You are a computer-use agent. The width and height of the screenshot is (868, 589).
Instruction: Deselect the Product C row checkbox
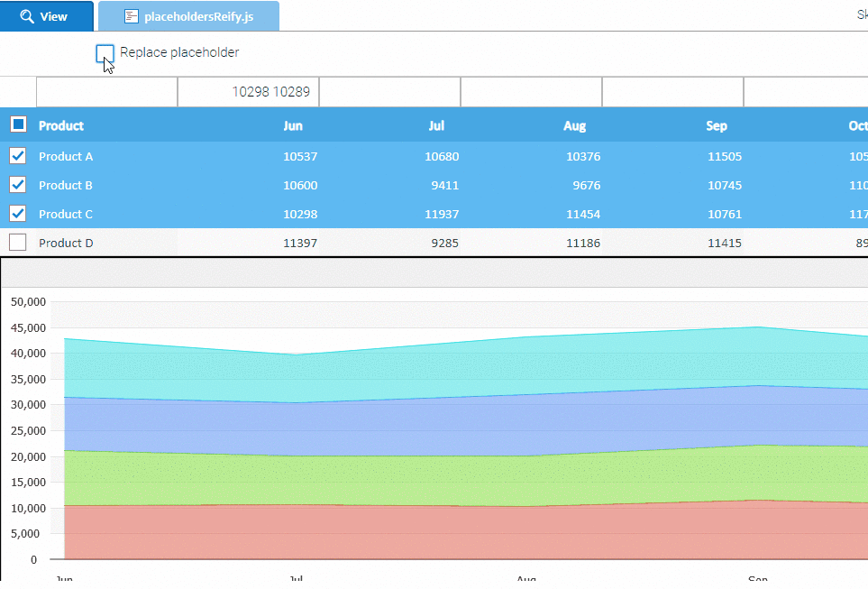coord(18,214)
